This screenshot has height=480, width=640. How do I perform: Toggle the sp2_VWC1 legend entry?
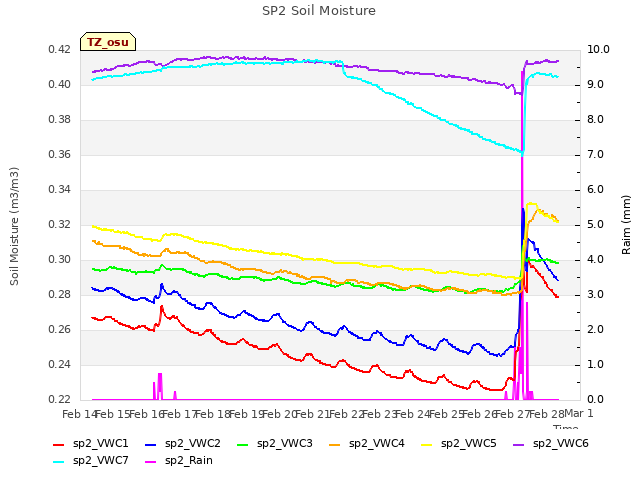coord(91,444)
